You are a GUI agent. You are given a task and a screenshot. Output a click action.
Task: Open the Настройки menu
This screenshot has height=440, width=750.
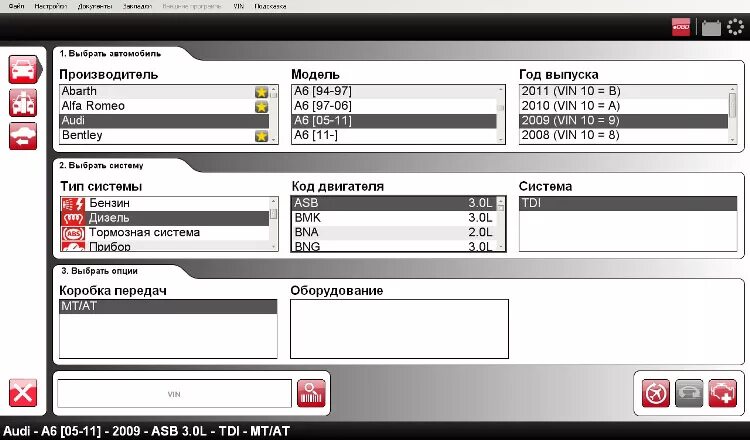tap(51, 6)
